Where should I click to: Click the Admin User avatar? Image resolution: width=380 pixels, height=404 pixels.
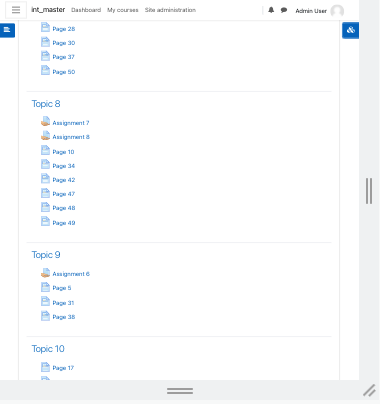(337, 11)
